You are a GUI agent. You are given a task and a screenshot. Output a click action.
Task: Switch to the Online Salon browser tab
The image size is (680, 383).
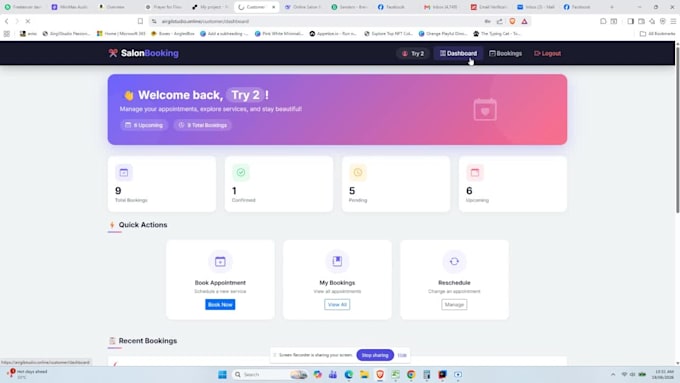(x=303, y=7)
